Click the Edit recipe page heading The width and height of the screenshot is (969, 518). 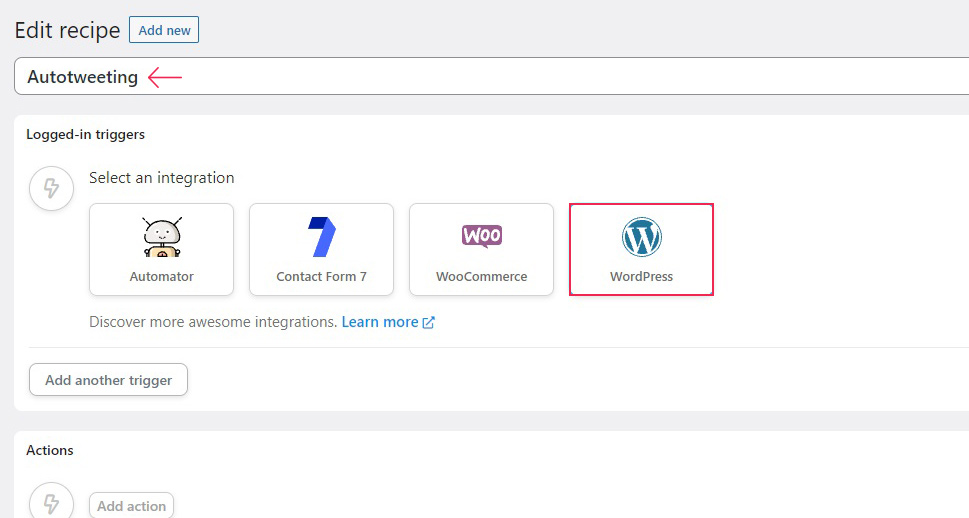coord(67,30)
